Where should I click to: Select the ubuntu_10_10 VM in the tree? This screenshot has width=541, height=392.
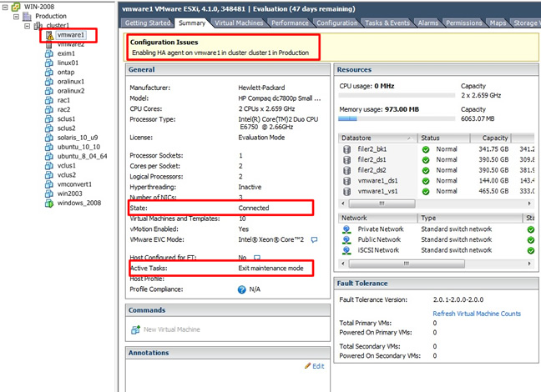coord(78,146)
